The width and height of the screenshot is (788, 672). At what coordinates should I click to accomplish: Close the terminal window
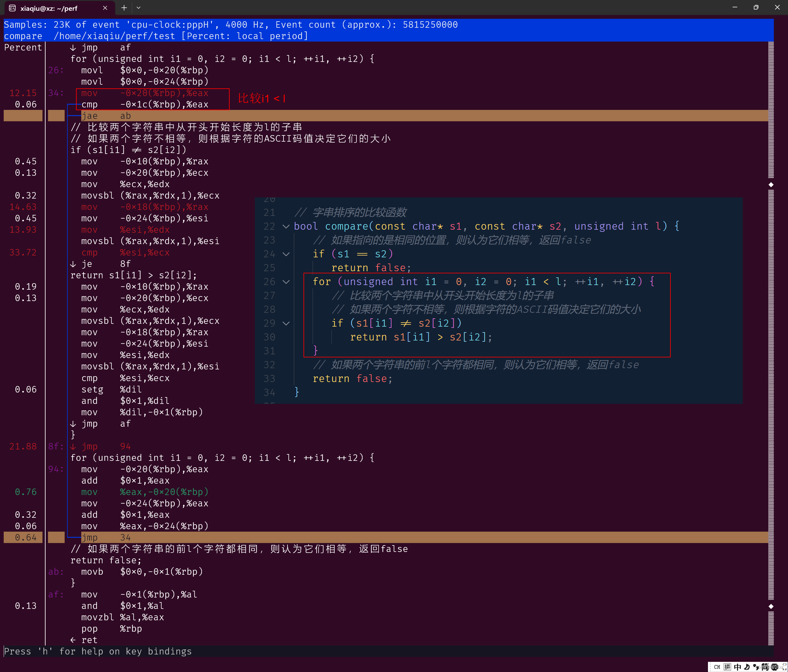(x=777, y=7)
